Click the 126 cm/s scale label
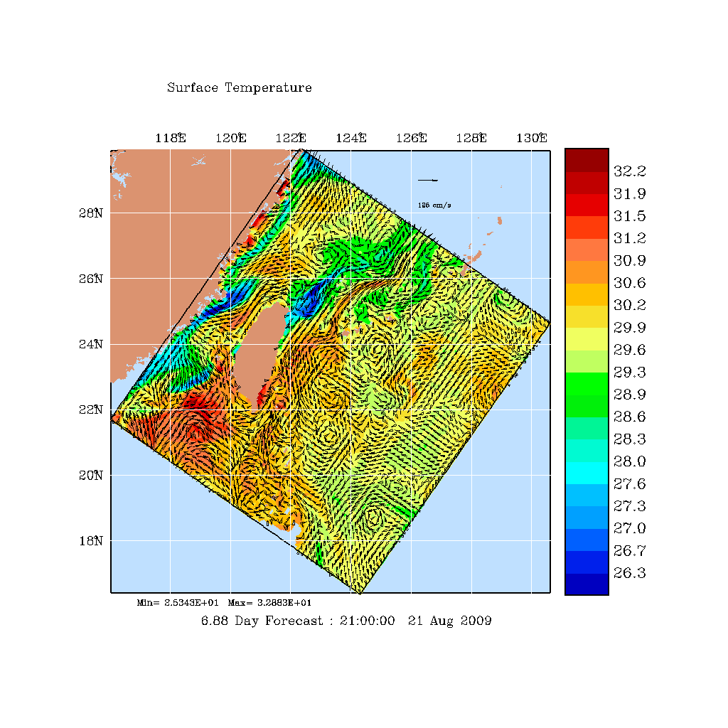 click(x=434, y=205)
